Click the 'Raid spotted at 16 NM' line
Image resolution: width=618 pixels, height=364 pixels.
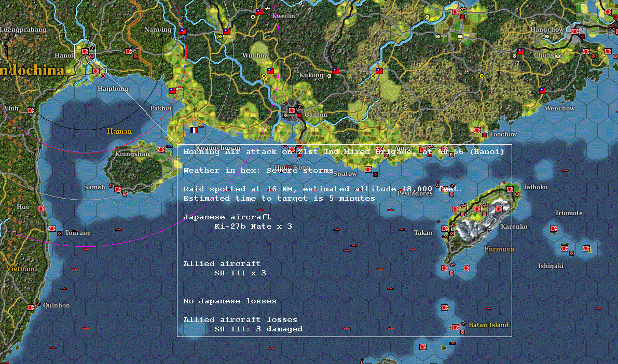[323, 189]
